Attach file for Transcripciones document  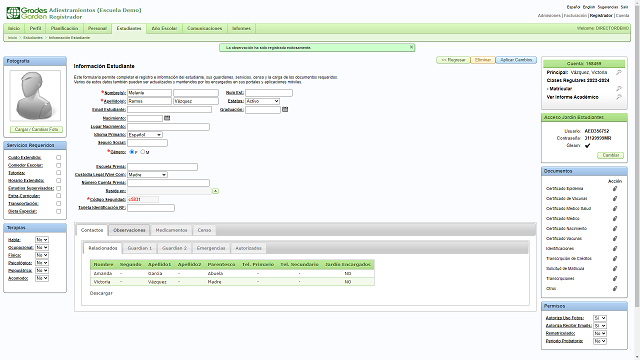[615, 278]
